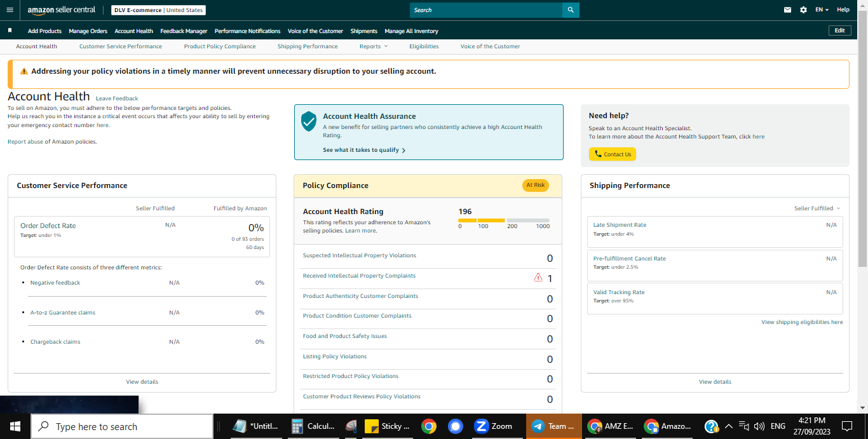Image resolution: width=868 pixels, height=439 pixels.
Task: Open Calculator from the taskbar
Action: [313, 426]
